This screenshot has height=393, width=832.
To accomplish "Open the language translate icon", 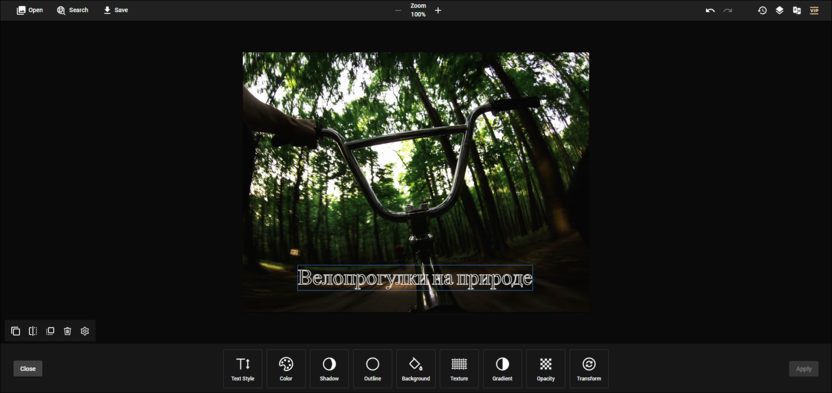I will tap(796, 11).
